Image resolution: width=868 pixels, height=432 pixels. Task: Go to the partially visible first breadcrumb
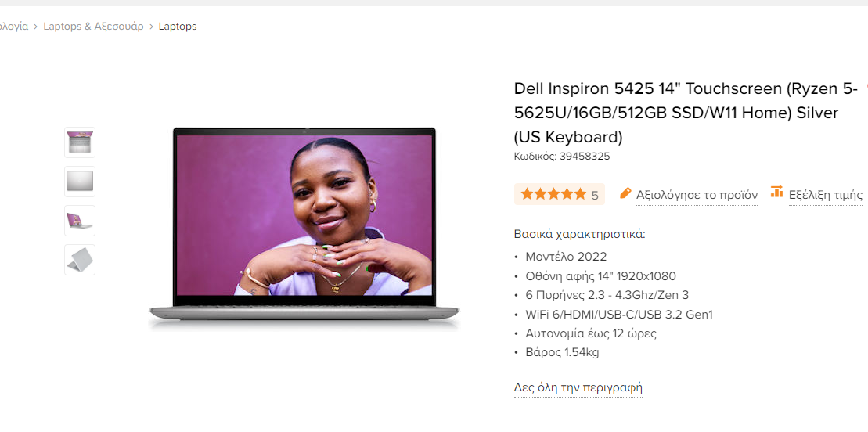click(14, 26)
